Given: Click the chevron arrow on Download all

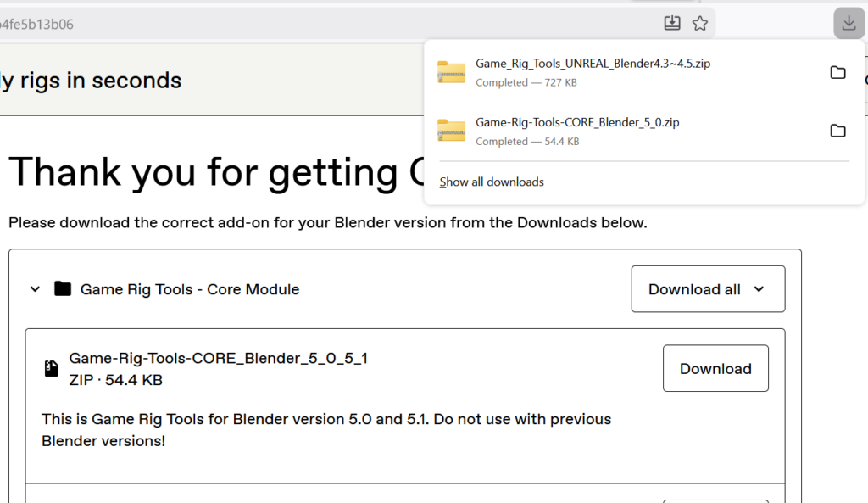Looking at the screenshot, I should coord(759,289).
